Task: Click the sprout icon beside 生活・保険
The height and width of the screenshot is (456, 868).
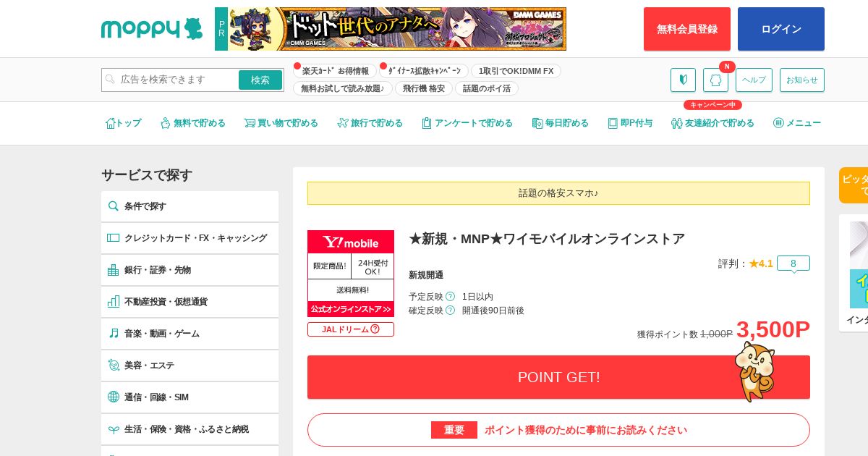Action: pyautogui.click(x=114, y=429)
